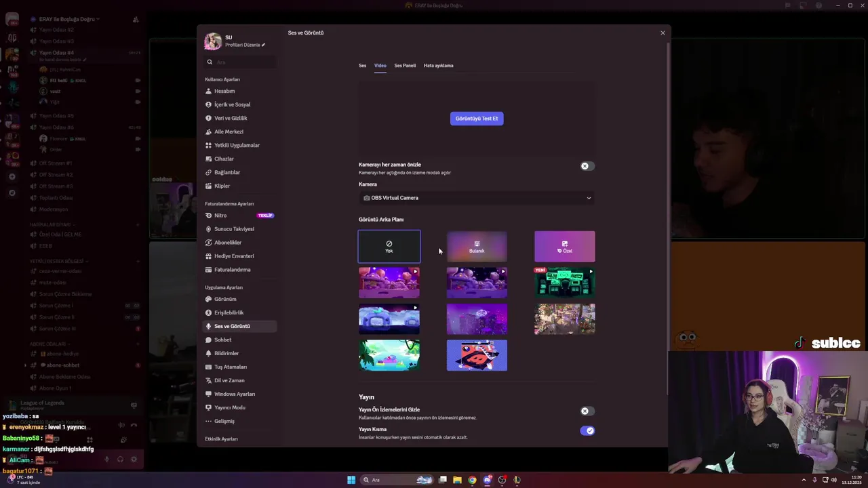
Task: Disable Yayın Kısma switch
Action: point(587,430)
